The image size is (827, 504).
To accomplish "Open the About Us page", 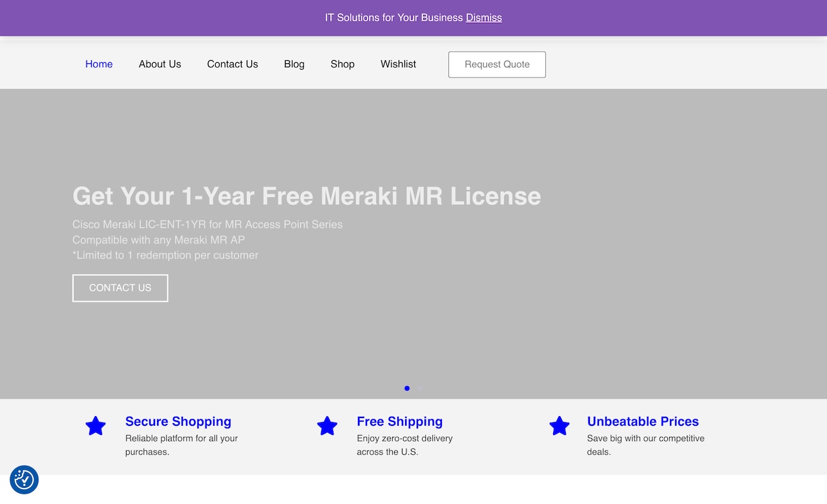I will click(x=160, y=64).
